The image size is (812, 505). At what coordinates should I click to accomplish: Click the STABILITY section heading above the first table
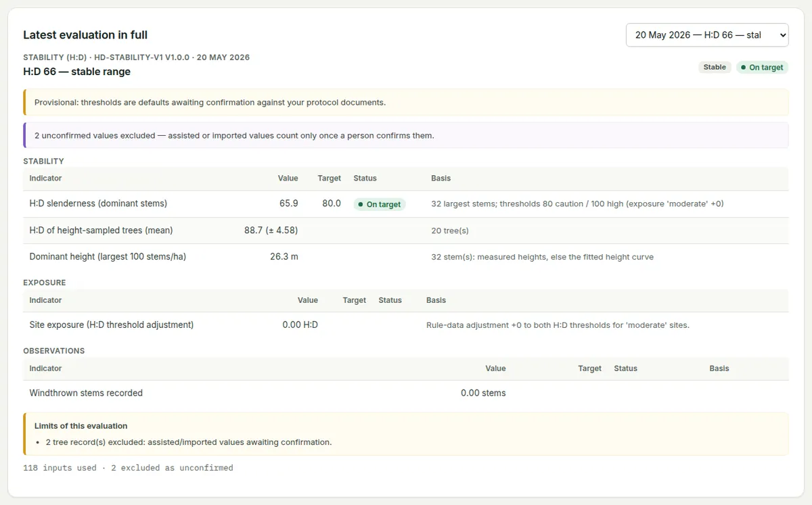coord(43,162)
